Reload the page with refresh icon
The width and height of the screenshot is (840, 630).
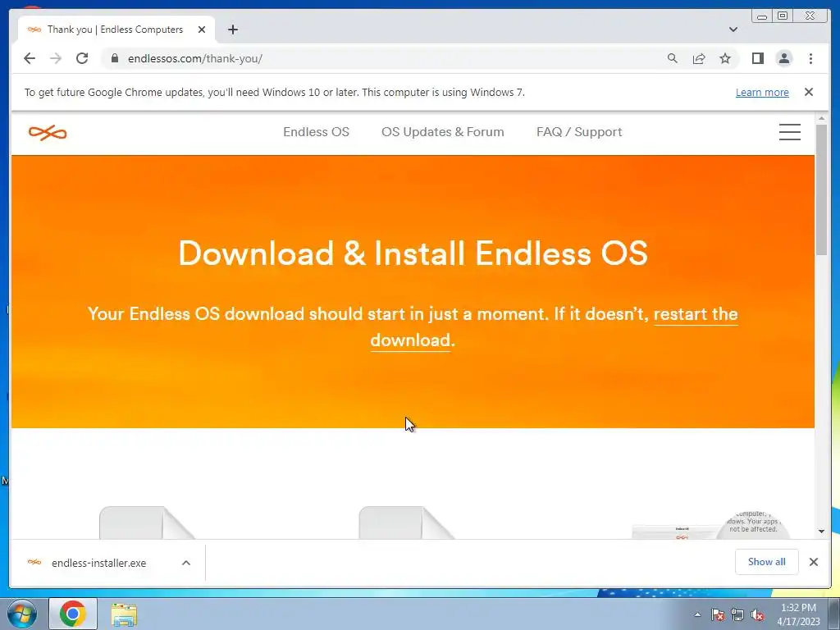[82, 58]
